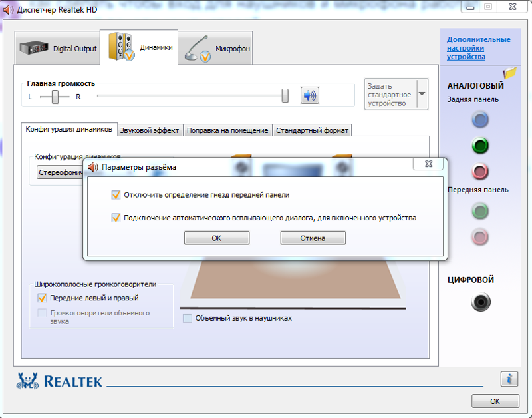The image size is (532, 418).
Task: Click the speakers icon on Динамики tab
Action: [x=121, y=47]
